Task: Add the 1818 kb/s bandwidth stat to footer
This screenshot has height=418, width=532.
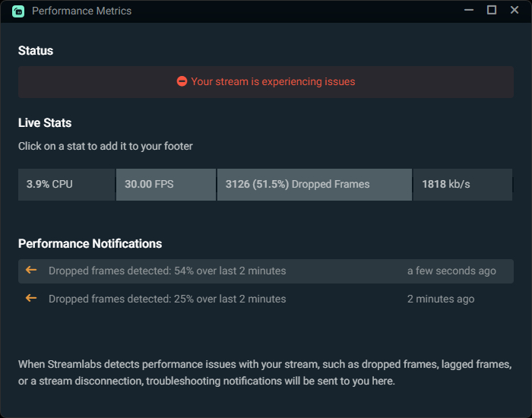Action: [462, 184]
